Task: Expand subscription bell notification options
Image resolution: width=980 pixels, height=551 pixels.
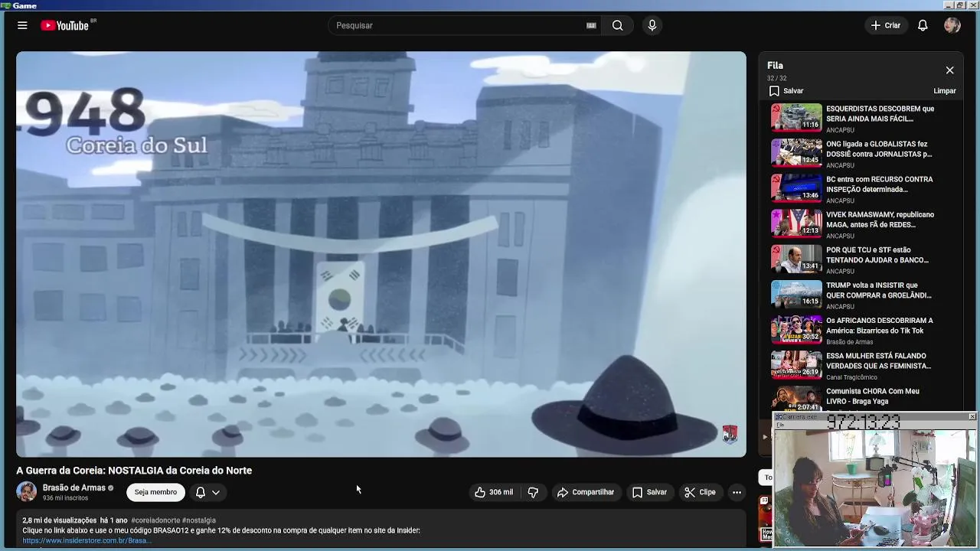Action: tap(207, 492)
